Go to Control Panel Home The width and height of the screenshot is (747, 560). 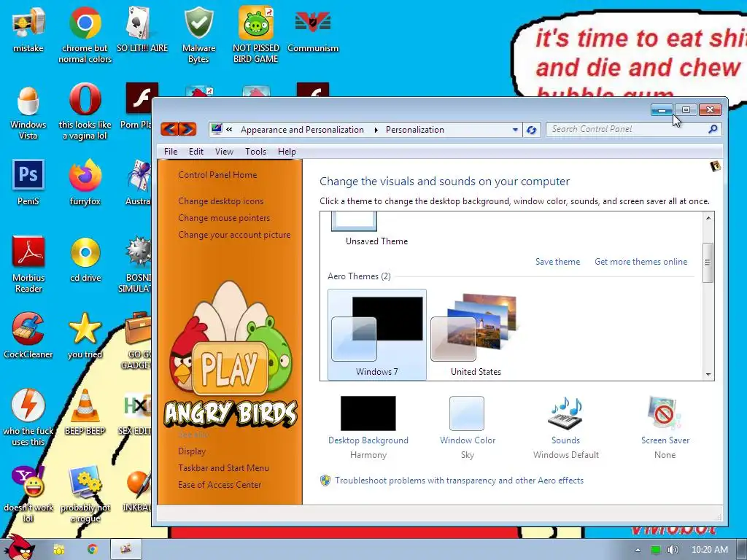pos(217,175)
